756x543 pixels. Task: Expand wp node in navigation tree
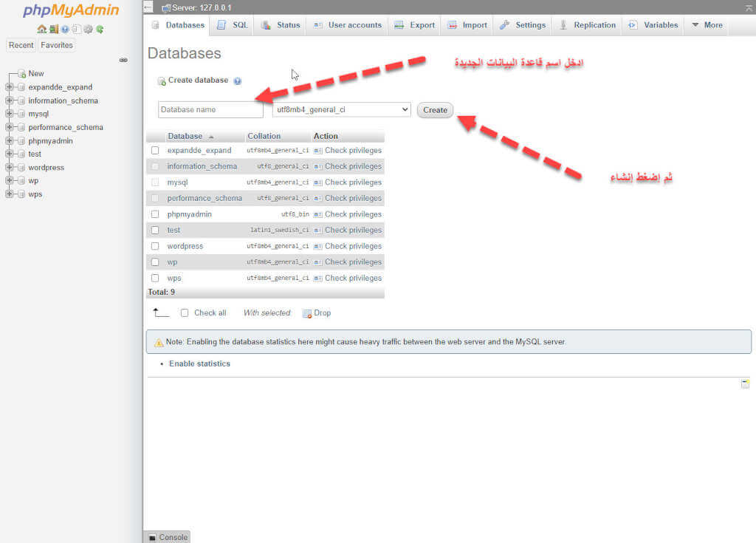[x=9, y=180]
